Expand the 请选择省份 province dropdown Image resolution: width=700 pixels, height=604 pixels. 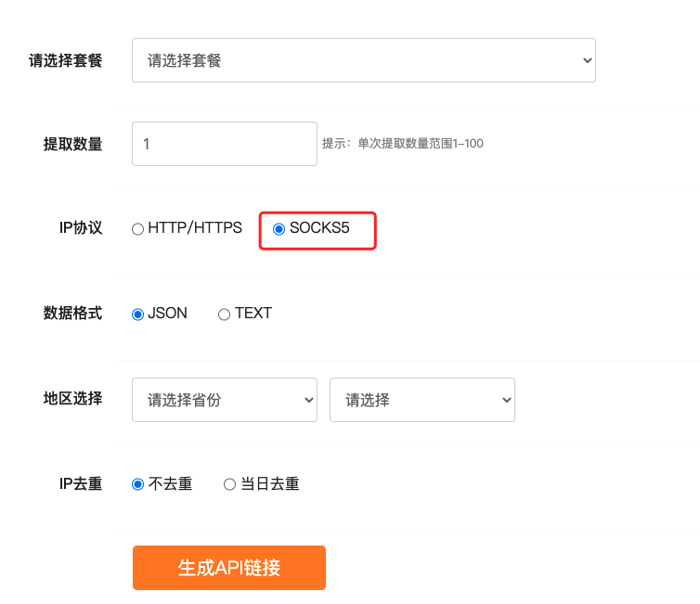(x=224, y=400)
